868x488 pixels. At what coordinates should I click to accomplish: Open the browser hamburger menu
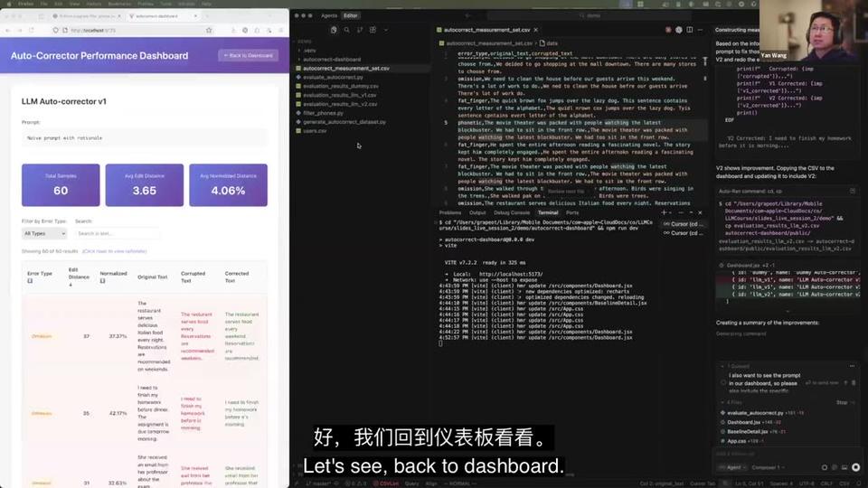pos(281,31)
